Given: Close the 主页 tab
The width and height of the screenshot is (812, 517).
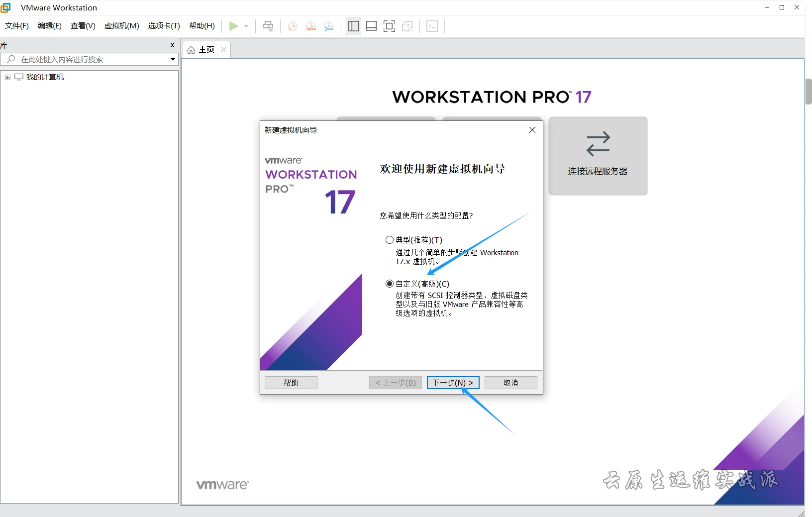Looking at the screenshot, I should [224, 50].
